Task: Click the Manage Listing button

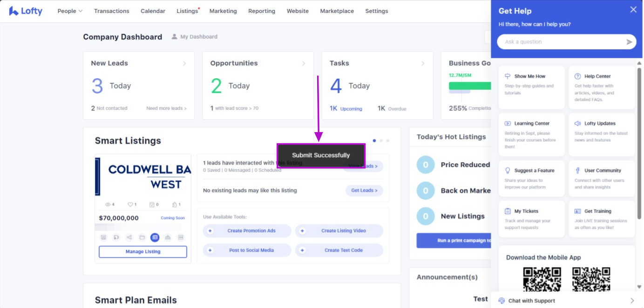Action: coord(142,252)
